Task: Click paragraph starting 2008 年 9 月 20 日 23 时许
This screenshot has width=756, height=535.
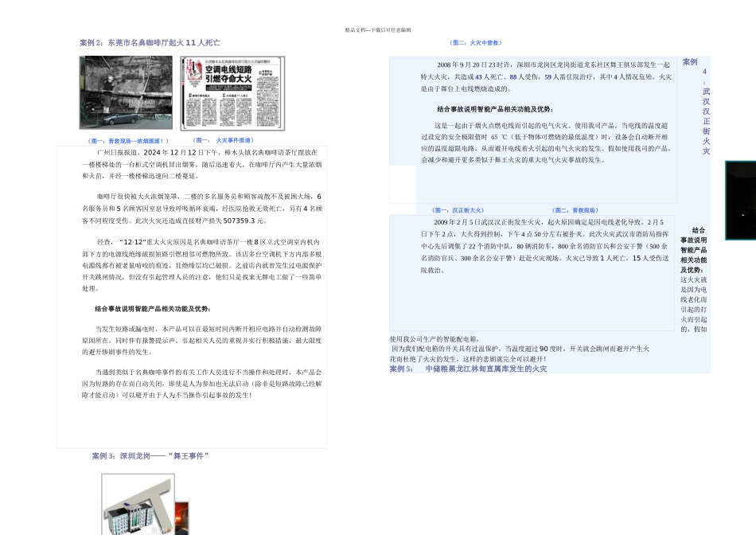Action: [x=546, y=76]
